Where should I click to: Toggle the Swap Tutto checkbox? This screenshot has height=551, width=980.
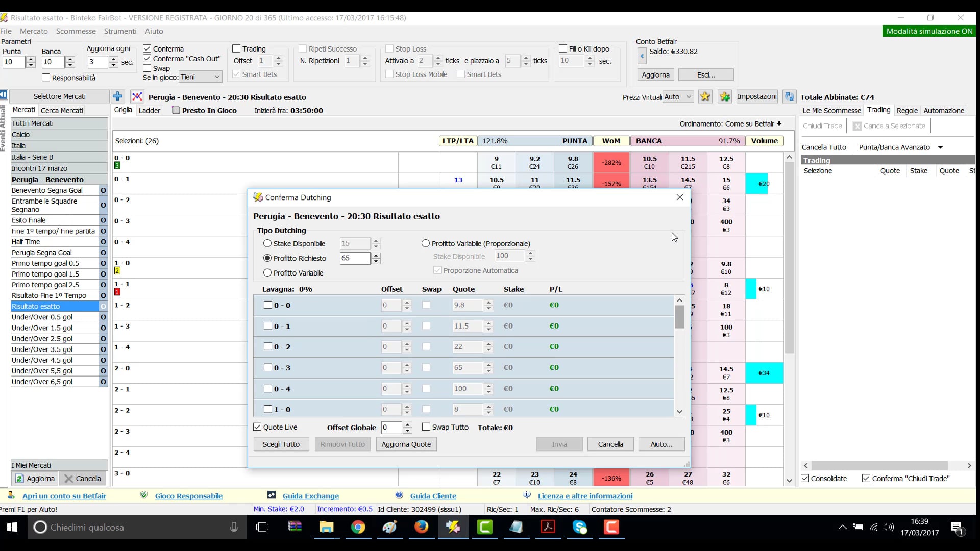(x=427, y=427)
